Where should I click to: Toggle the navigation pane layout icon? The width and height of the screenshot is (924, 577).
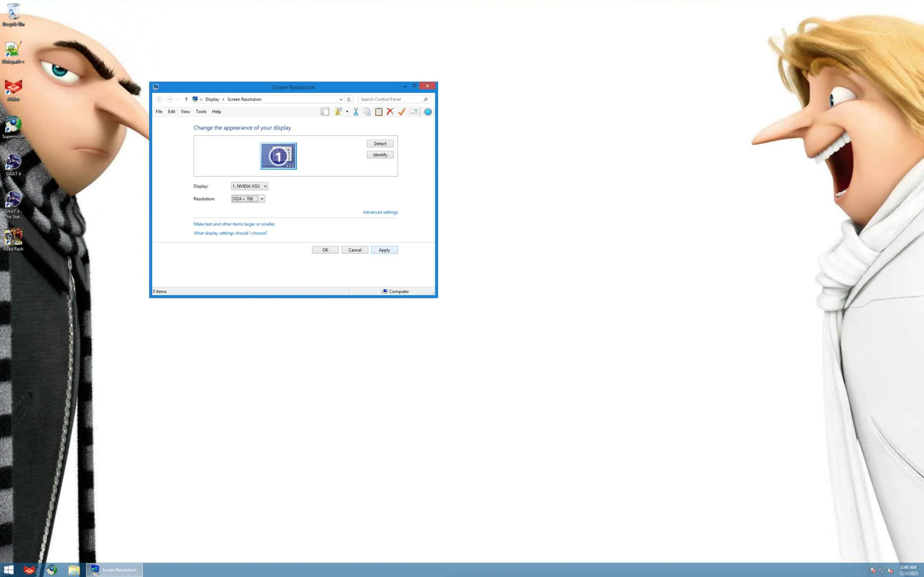point(324,111)
